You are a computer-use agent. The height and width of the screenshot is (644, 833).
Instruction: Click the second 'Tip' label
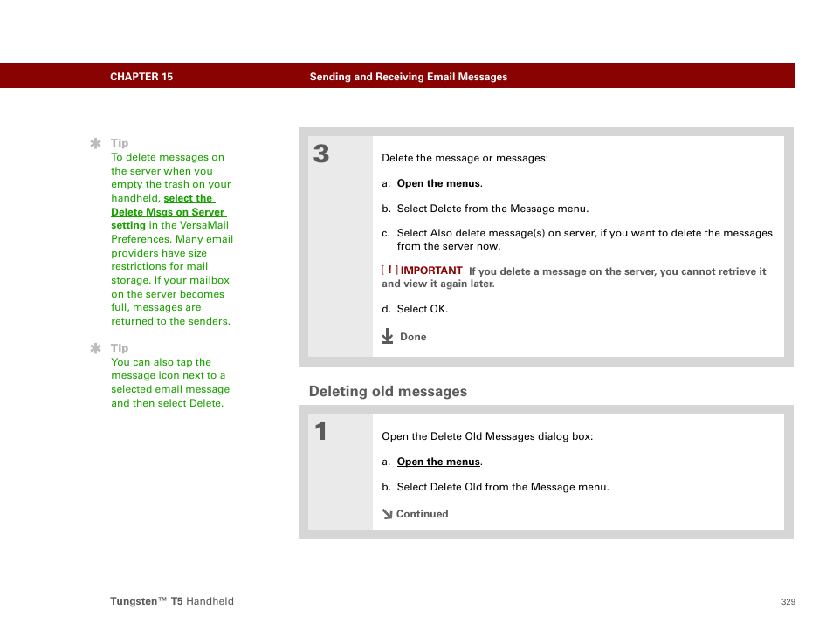pyautogui.click(x=120, y=348)
